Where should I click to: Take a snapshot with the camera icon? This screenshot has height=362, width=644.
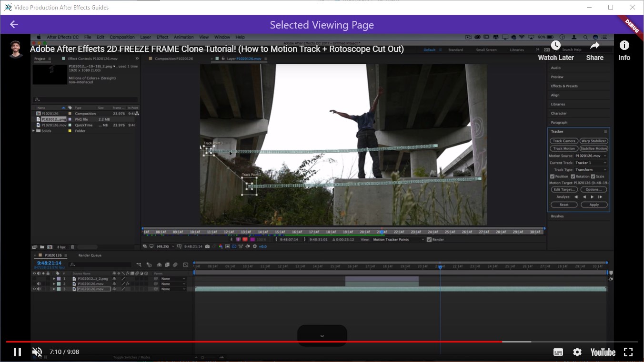[207, 246]
